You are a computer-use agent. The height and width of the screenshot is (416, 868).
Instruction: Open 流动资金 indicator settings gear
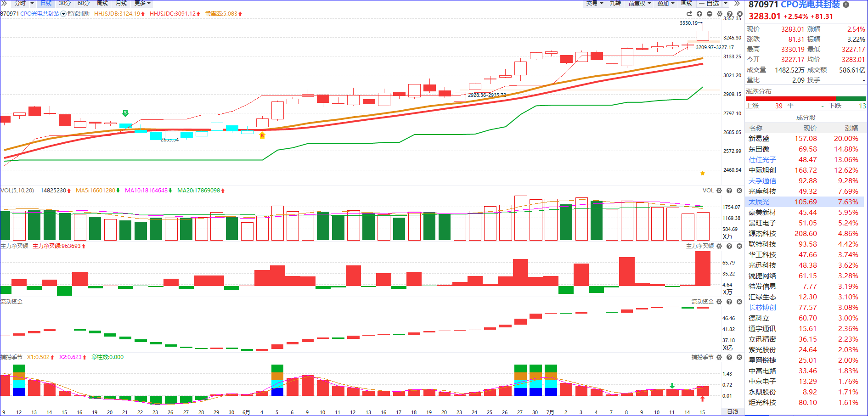tap(719, 302)
